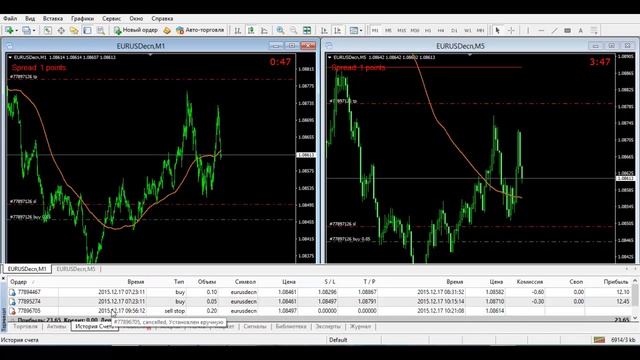
Task: Sort history by the Прибыль column header
Action: pos(616,282)
